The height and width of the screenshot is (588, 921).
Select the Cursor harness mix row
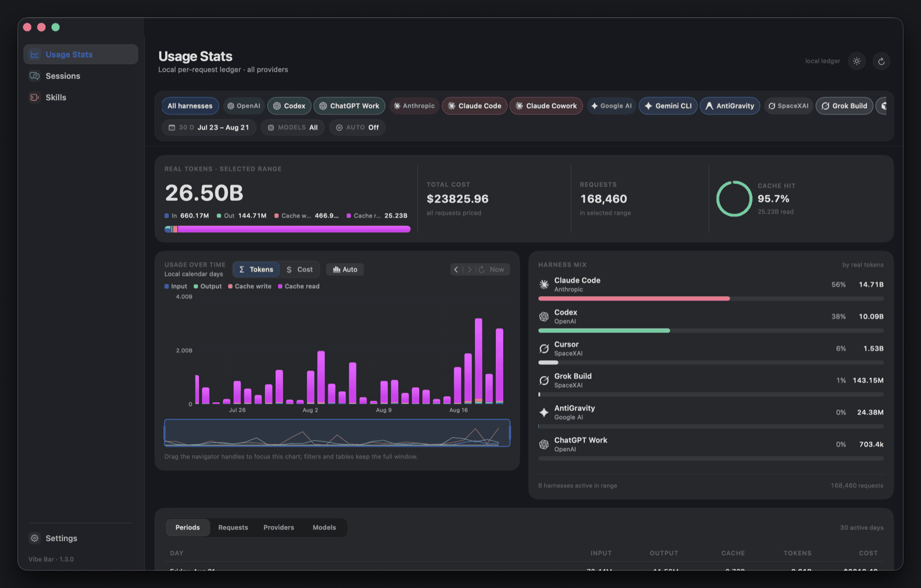[711, 353]
